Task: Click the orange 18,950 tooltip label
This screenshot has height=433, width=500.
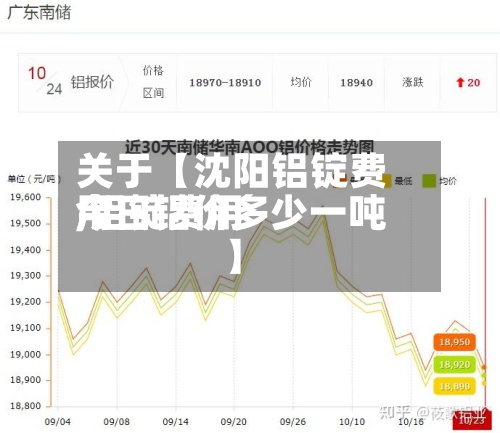Action: [x=454, y=342]
